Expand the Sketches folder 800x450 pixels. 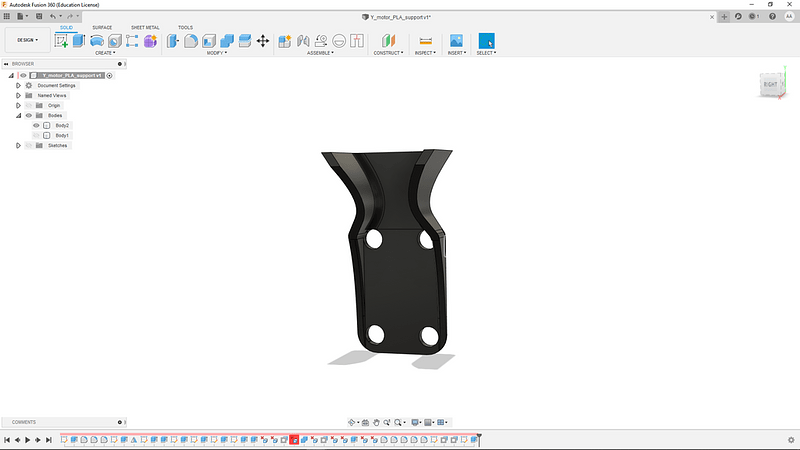[x=18, y=145]
